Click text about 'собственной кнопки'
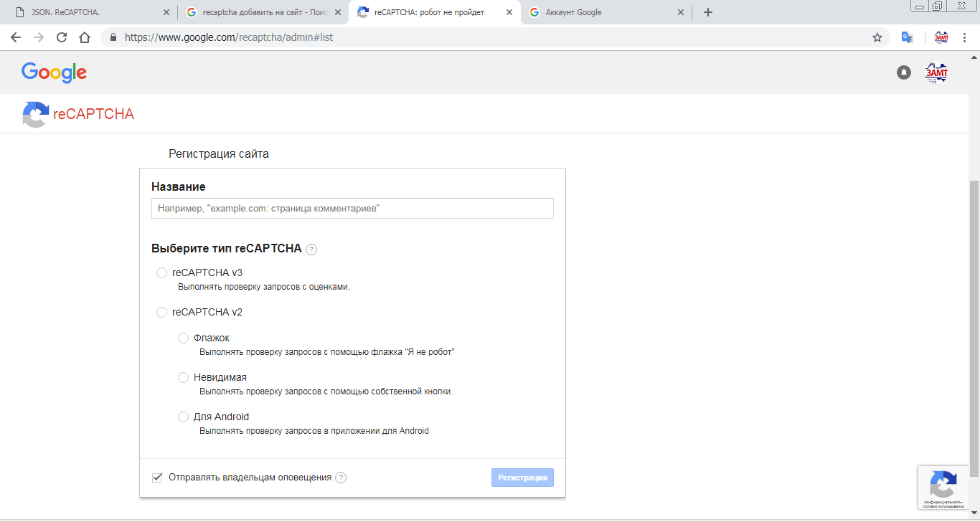This screenshot has width=980, height=522. 326,391
